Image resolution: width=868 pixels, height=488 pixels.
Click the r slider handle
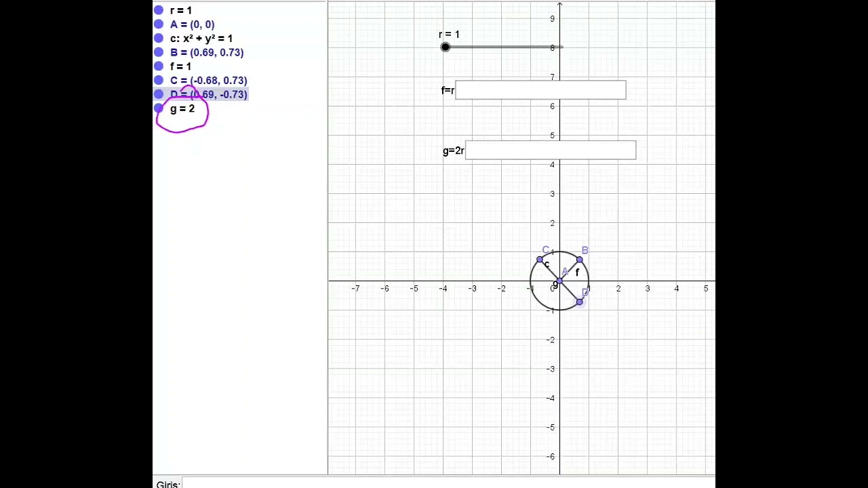tap(445, 47)
